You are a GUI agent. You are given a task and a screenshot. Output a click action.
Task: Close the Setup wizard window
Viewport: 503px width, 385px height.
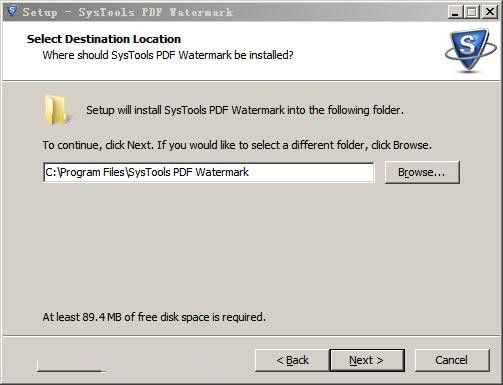[x=489, y=12]
